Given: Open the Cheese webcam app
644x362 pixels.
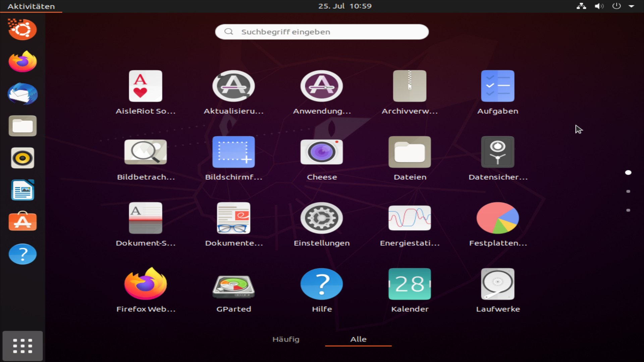Looking at the screenshot, I should (321, 153).
